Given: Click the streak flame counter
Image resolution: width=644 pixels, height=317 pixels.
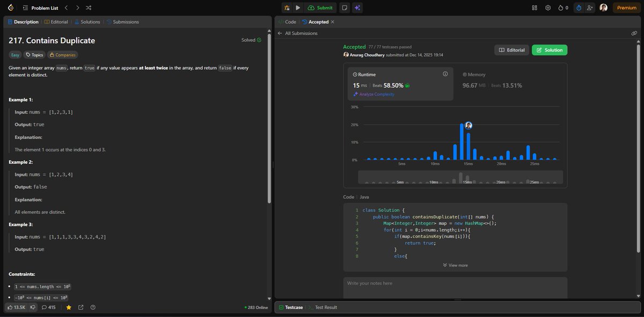Looking at the screenshot, I should click(x=563, y=8).
